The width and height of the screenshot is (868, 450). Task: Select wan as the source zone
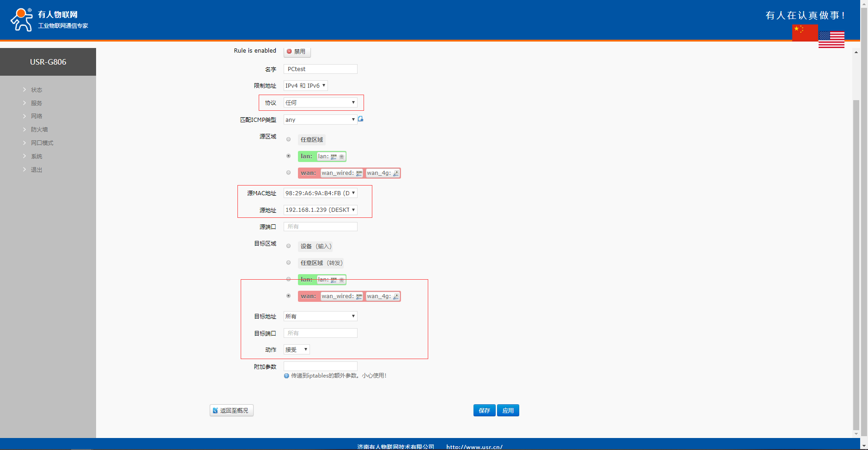pos(289,173)
